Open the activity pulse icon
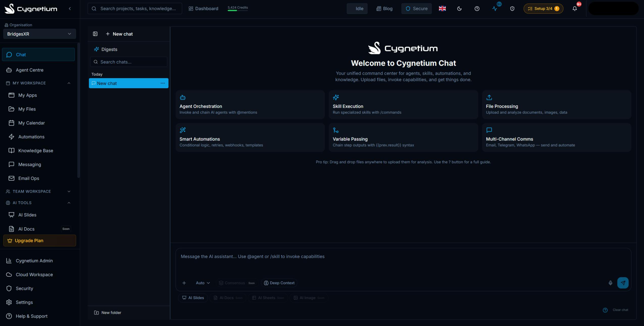Image resolution: width=644 pixels, height=326 pixels. [x=494, y=9]
